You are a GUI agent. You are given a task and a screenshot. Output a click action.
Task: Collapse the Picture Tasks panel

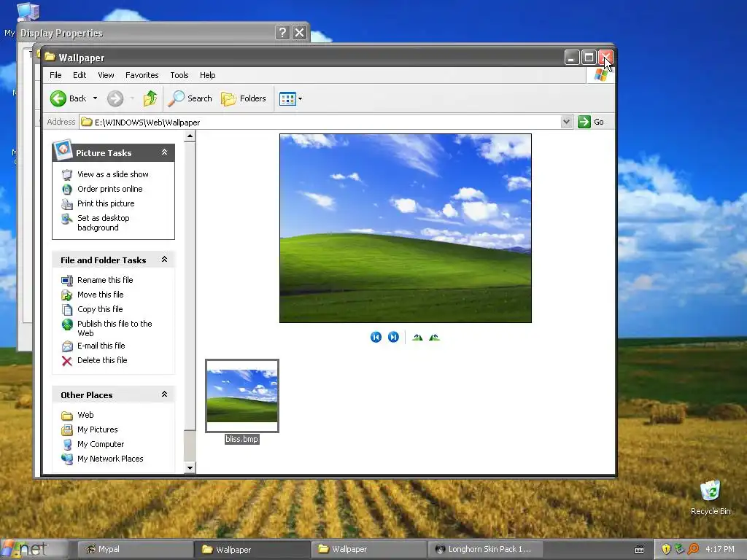coord(164,152)
